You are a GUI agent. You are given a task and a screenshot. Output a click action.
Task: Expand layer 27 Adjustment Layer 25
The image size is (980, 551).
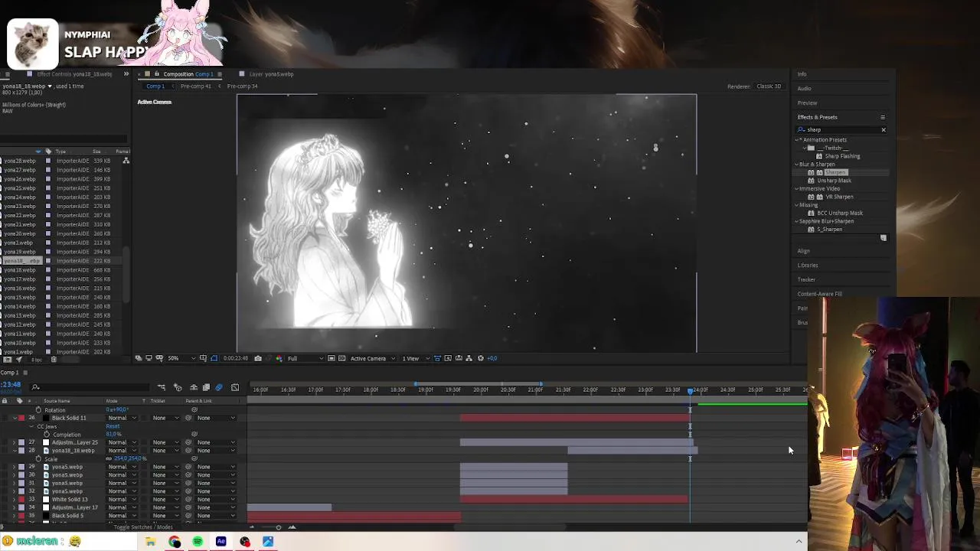tap(14, 442)
